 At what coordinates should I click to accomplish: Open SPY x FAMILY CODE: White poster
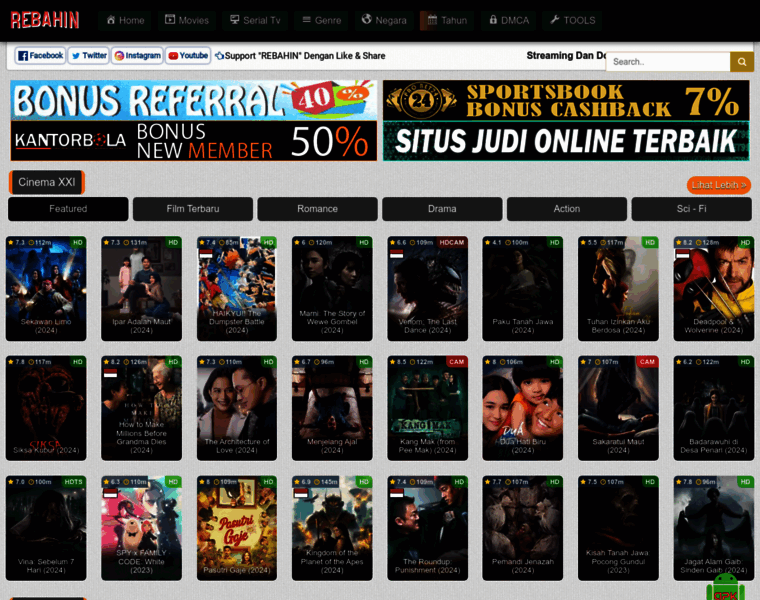tap(142, 528)
